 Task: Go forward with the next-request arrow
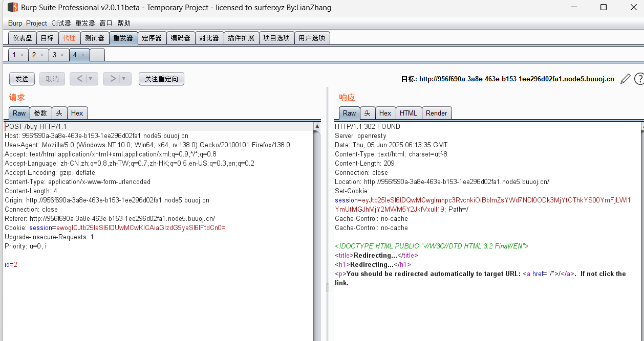coord(113,79)
